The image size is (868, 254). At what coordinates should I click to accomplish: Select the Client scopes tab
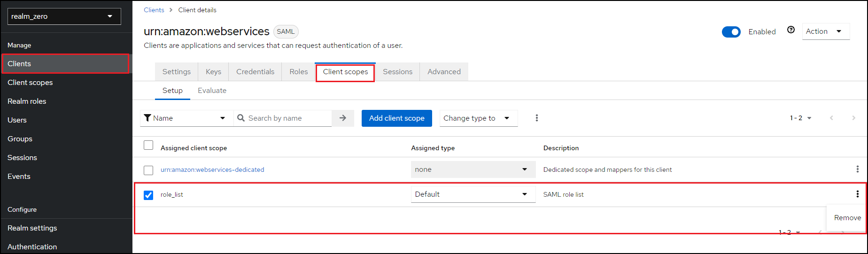pos(345,72)
